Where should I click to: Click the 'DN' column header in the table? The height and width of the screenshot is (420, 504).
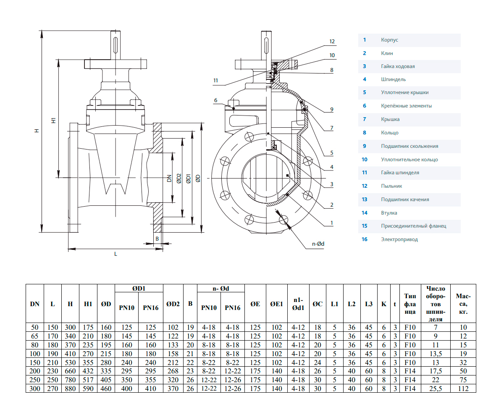[x=35, y=304]
